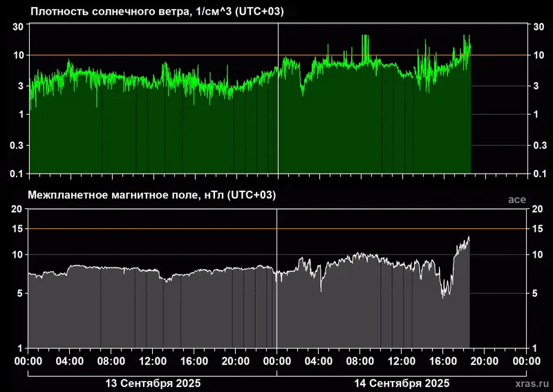The image size is (553, 392).
Task: Select the interplanetary magnetic field chart title
Action: (x=151, y=196)
